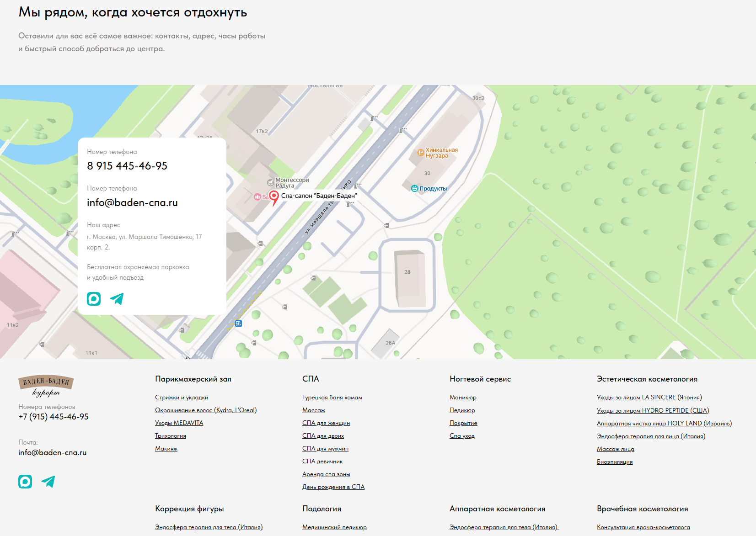The width and height of the screenshot is (756, 536).
Task: Open the chat messenger icon in the contact card
Action: pos(94,299)
